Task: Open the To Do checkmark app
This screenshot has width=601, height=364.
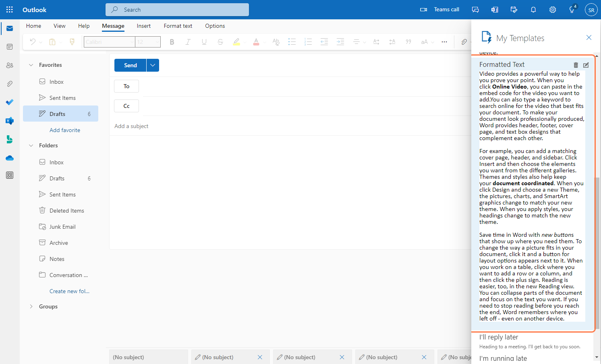Action: 10,102
